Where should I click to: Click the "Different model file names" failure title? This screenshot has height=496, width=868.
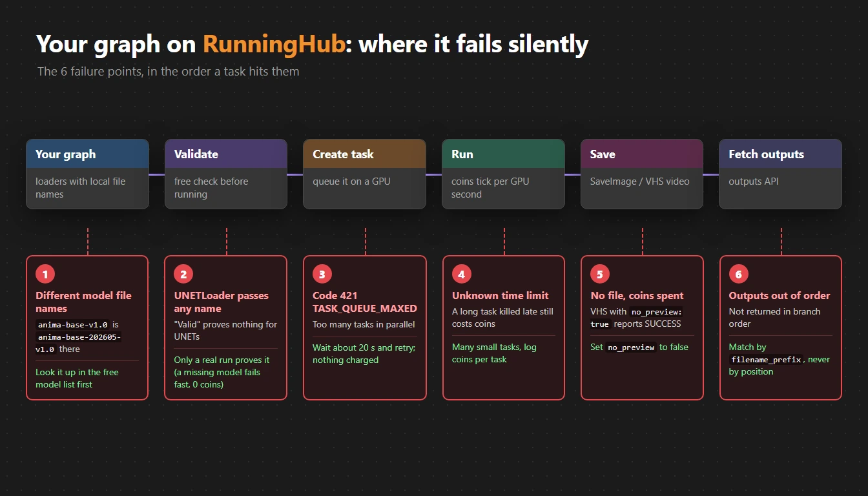coord(83,302)
